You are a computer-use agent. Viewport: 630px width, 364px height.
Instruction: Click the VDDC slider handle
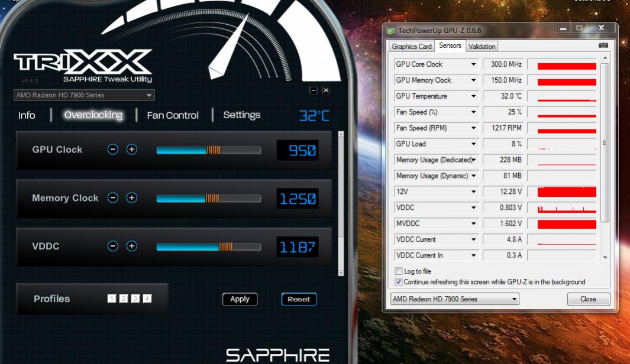tap(226, 246)
